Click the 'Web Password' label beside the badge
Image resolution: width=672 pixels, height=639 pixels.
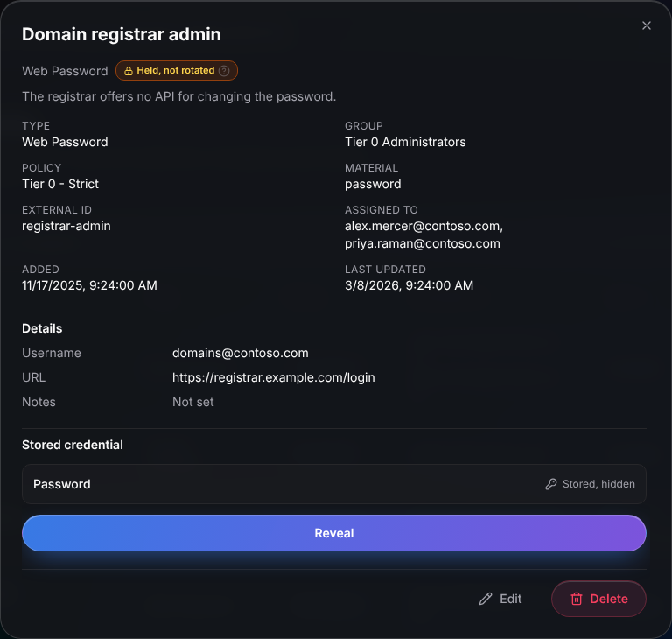click(x=65, y=71)
